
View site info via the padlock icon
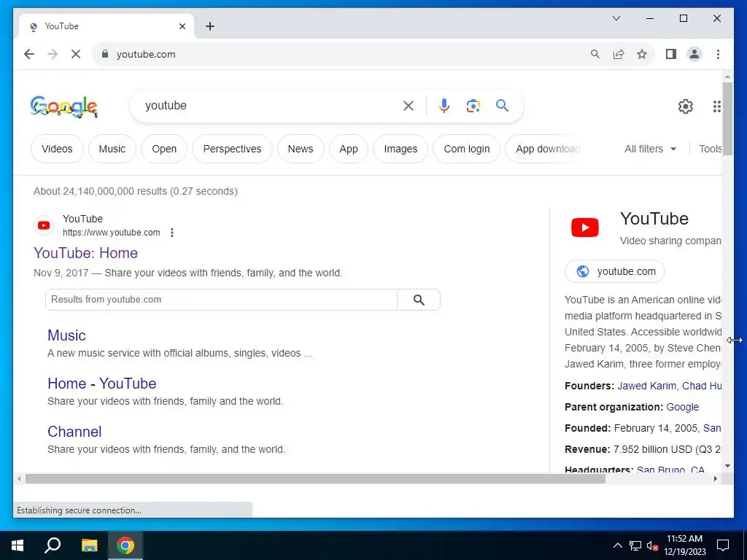105,54
